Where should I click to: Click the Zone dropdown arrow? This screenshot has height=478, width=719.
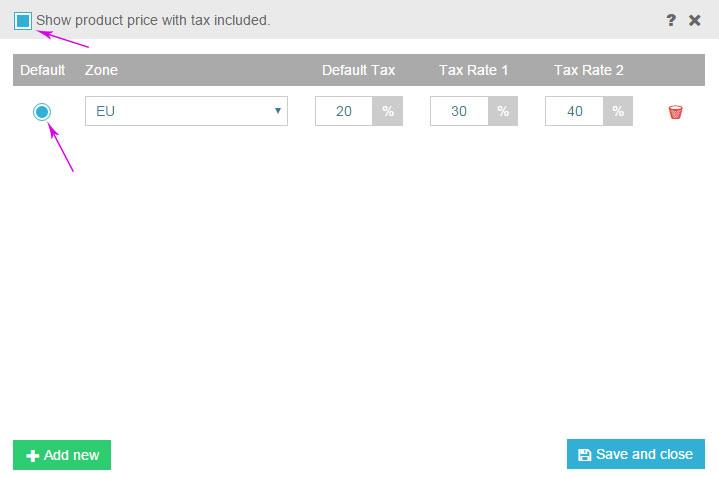[x=277, y=111]
